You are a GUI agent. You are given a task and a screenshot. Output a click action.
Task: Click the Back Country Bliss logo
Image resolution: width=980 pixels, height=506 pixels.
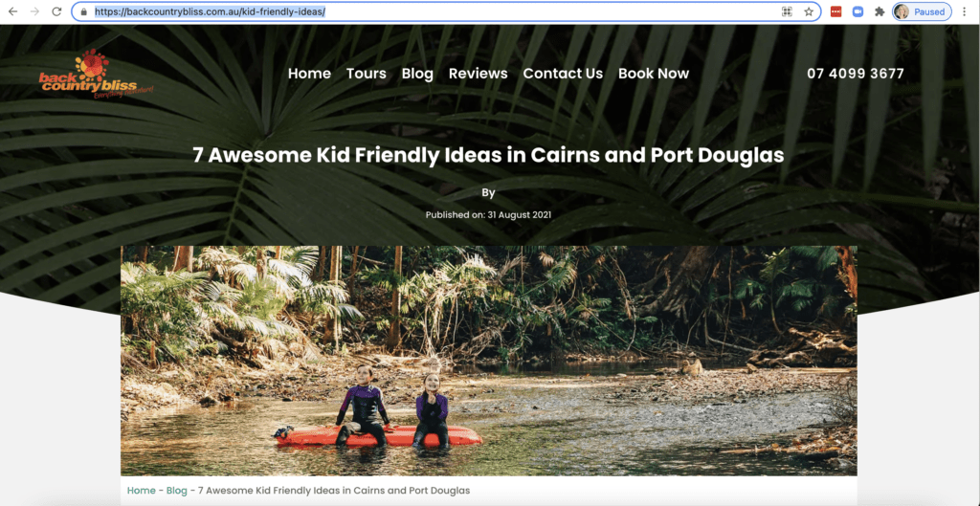(x=96, y=75)
